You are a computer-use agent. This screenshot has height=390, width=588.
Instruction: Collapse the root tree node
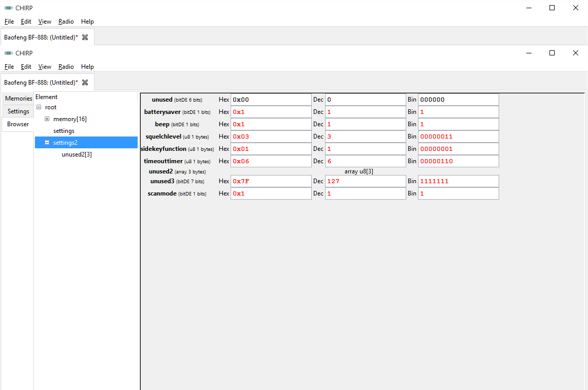[x=39, y=107]
